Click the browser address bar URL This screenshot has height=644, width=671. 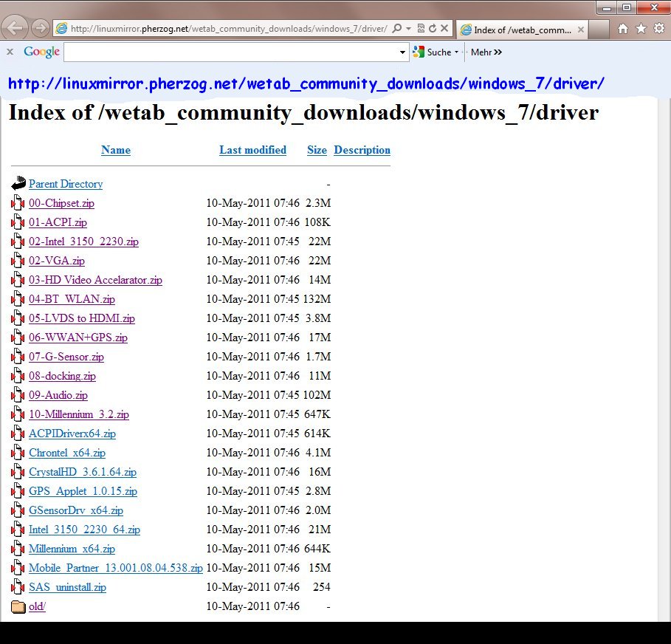[x=229, y=29]
